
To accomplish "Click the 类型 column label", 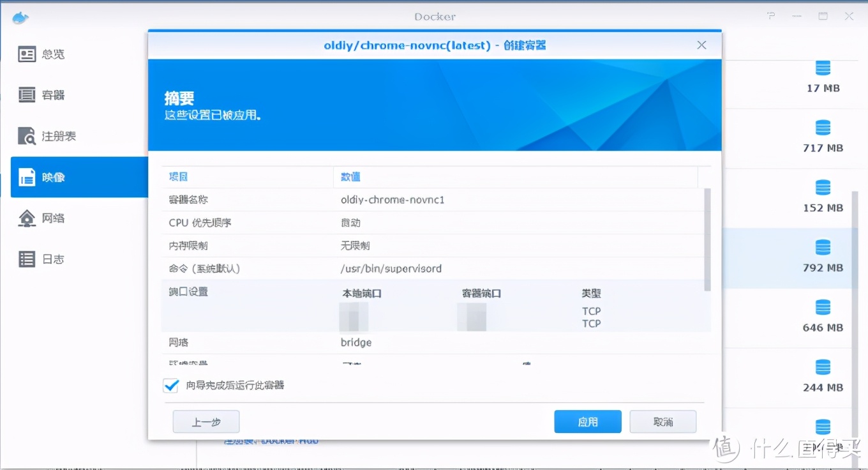I will coord(591,294).
